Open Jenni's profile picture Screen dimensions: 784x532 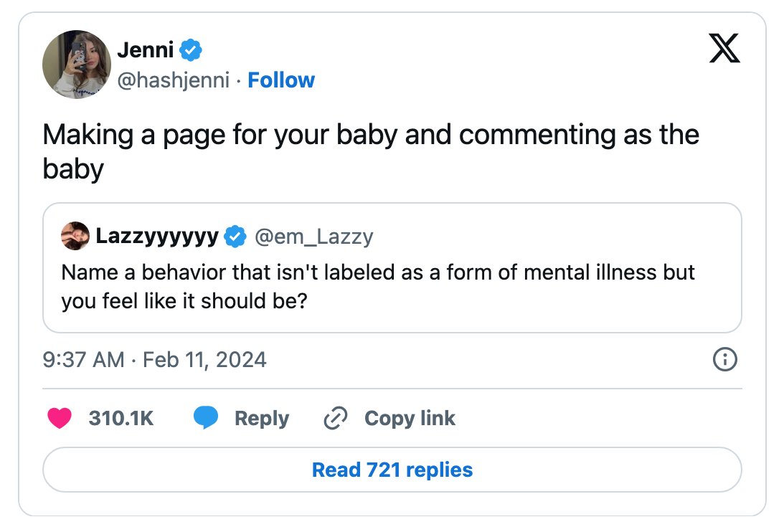click(x=77, y=65)
